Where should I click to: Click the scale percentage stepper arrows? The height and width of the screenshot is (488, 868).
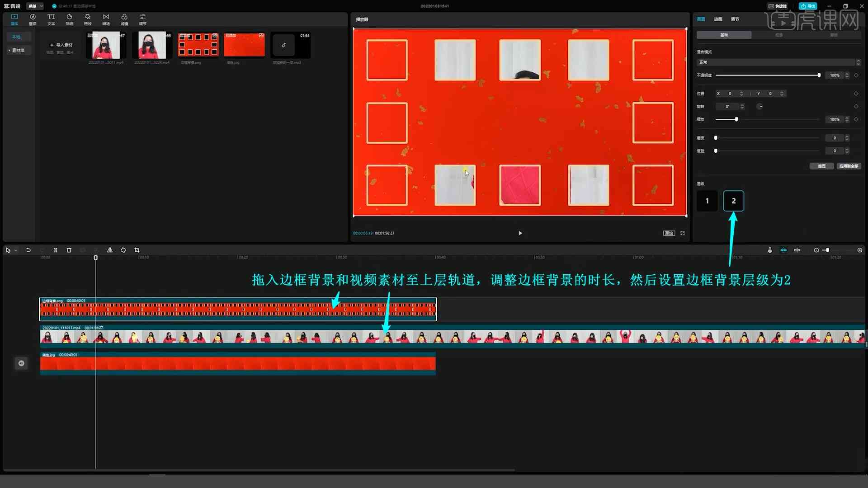pyautogui.click(x=847, y=119)
